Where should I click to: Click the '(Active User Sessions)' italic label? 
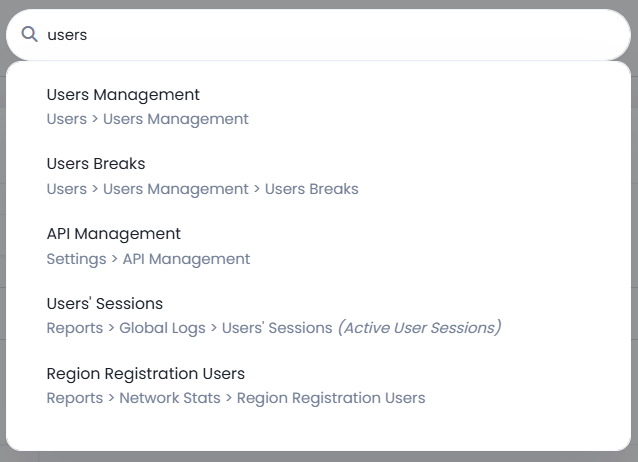419,328
